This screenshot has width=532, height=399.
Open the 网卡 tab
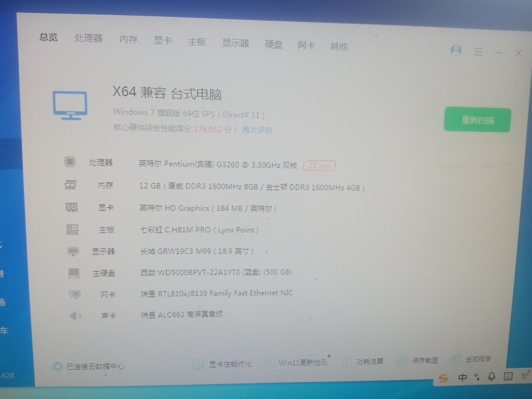click(x=306, y=46)
